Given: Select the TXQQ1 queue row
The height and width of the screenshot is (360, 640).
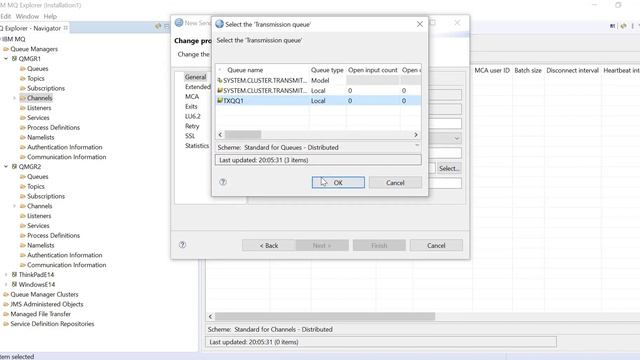Looking at the screenshot, I should click(318, 100).
